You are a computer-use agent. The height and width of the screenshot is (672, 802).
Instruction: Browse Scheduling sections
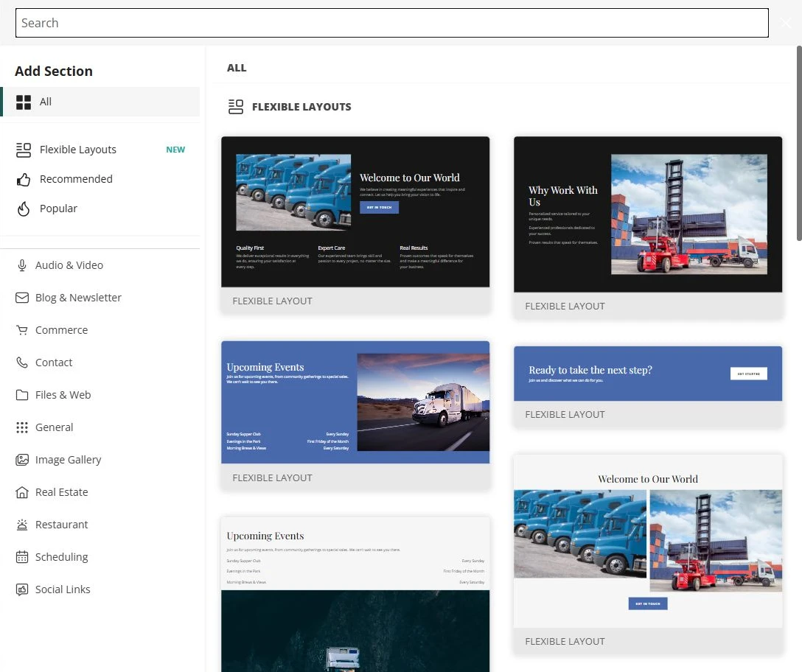tap(100, 557)
